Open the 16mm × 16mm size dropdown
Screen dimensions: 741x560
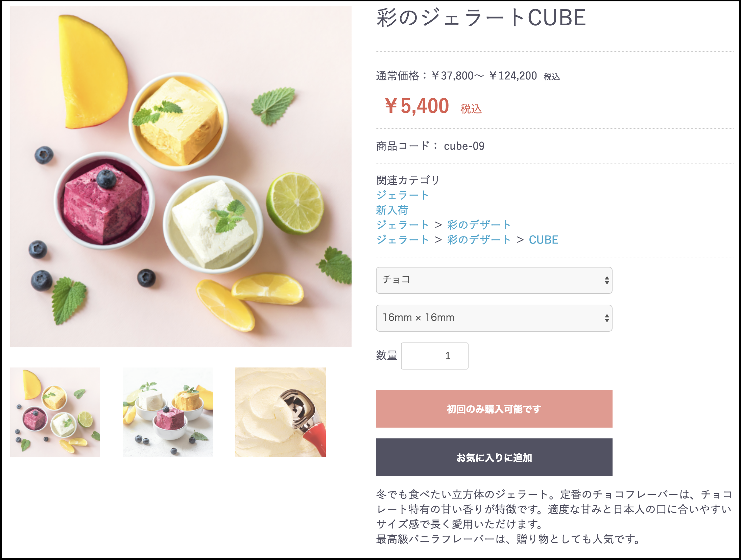[x=494, y=318]
